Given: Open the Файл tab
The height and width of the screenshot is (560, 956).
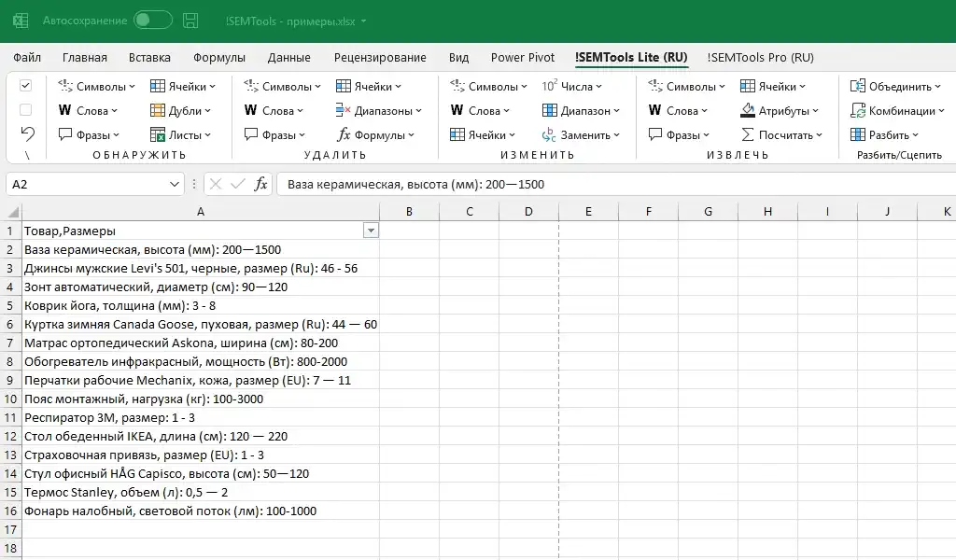Looking at the screenshot, I should coord(27,57).
